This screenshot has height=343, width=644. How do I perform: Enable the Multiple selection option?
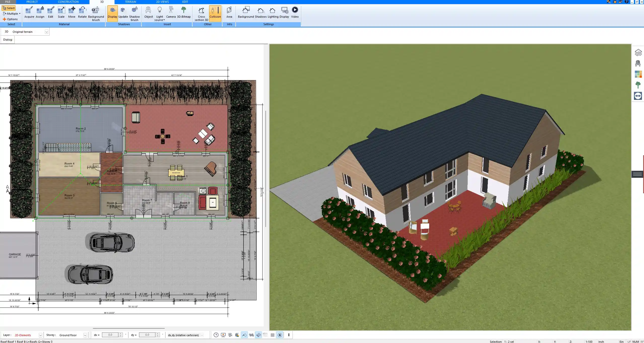pyautogui.click(x=11, y=13)
